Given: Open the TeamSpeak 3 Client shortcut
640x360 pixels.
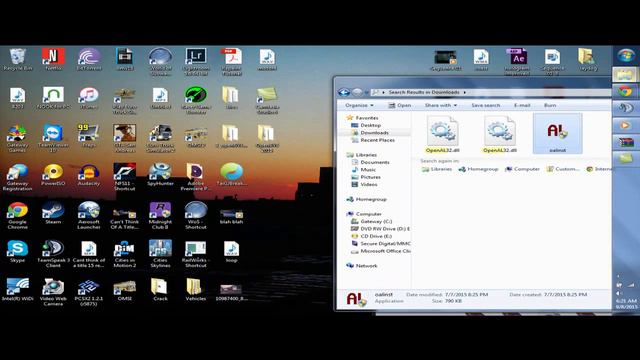Looking at the screenshot, I should (x=53, y=253).
